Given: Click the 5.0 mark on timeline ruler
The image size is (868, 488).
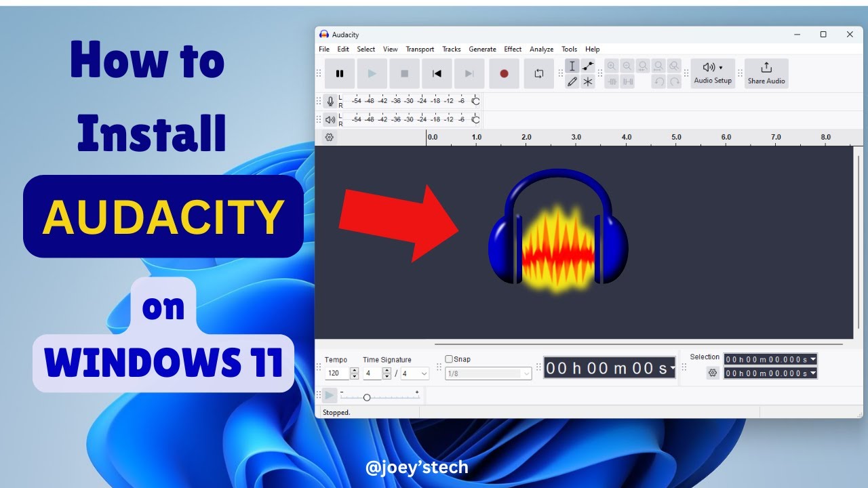Looking at the screenshot, I should [676, 137].
